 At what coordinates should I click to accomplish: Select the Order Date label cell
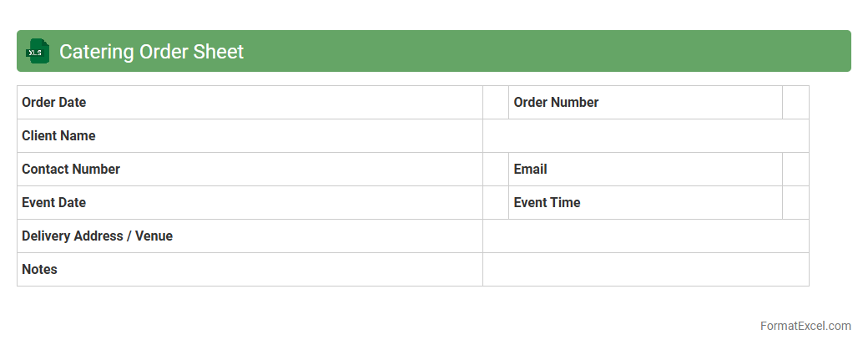[x=250, y=103]
